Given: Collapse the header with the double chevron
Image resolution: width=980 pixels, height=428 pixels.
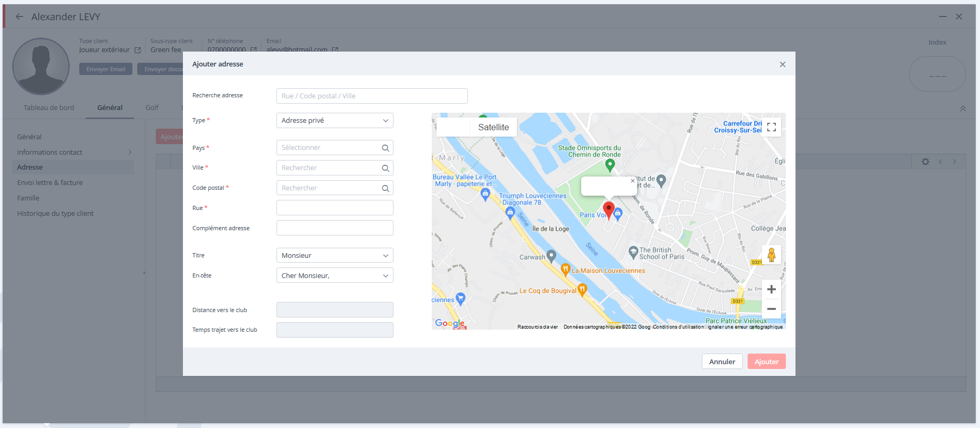Looking at the screenshot, I should pyautogui.click(x=963, y=108).
